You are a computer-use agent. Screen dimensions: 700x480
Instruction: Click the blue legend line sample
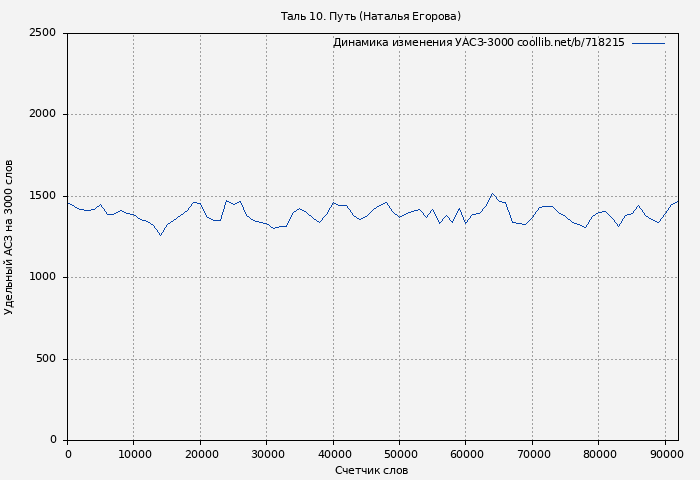(x=648, y=43)
